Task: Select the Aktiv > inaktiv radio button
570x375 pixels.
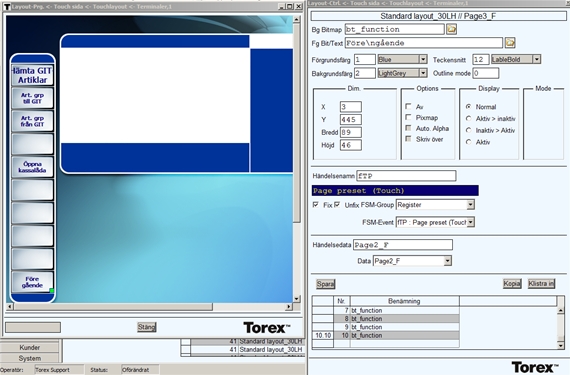Action: point(469,118)
